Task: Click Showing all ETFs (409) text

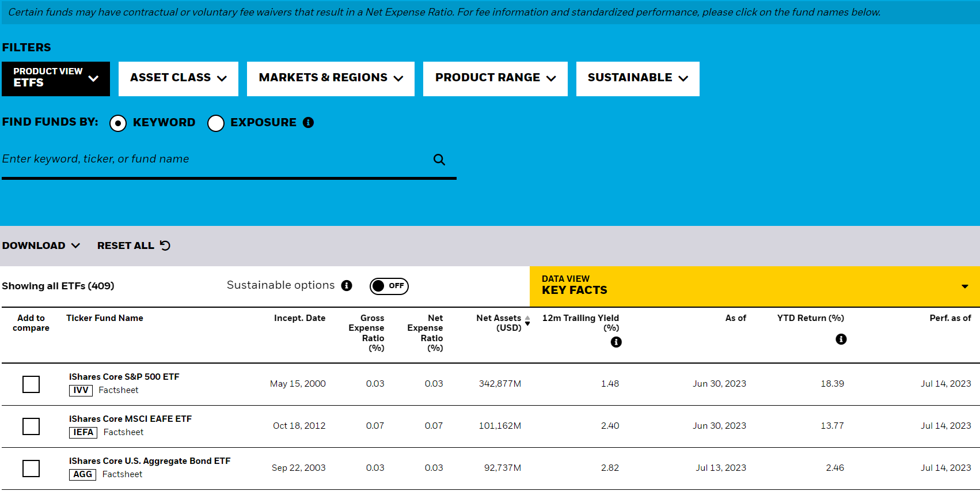Action: coord(58,286)
